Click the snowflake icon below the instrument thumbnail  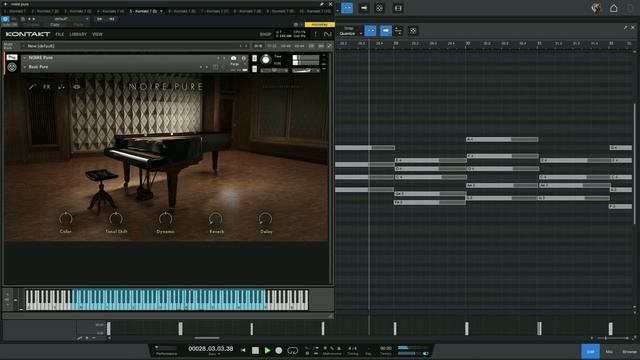pyautogui.click(x=12, y=67)
